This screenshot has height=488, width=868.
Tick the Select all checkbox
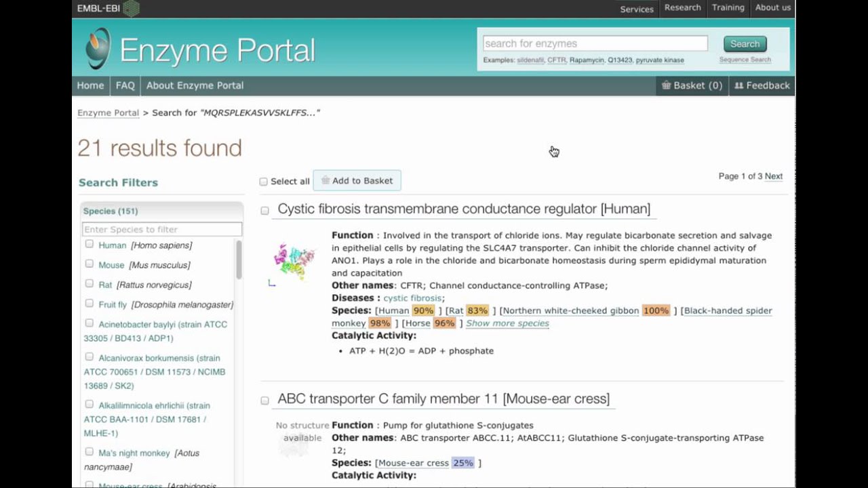click(264, 182)
